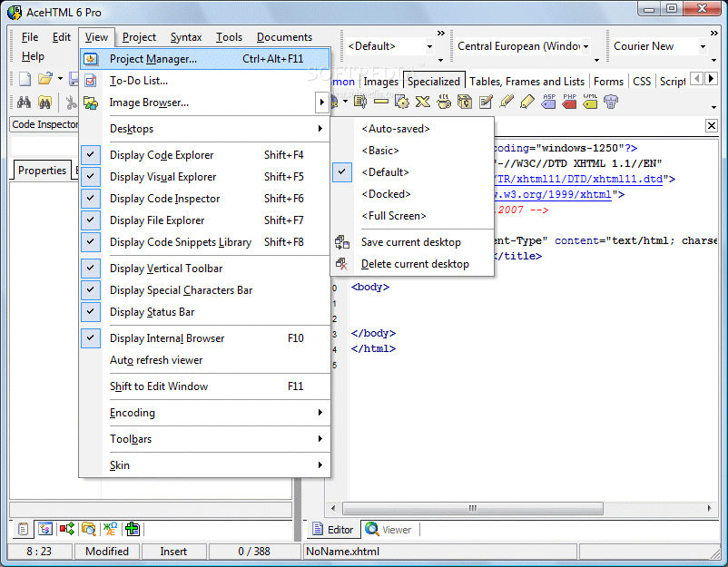This screenshot has height=567, width=728.
Task: Click the Delete current desktop icon
Action: pyautogui.click(x=342, y=264)
